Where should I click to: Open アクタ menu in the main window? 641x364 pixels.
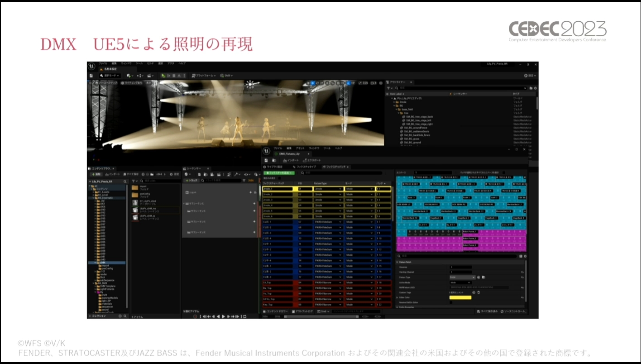point(171,63)
